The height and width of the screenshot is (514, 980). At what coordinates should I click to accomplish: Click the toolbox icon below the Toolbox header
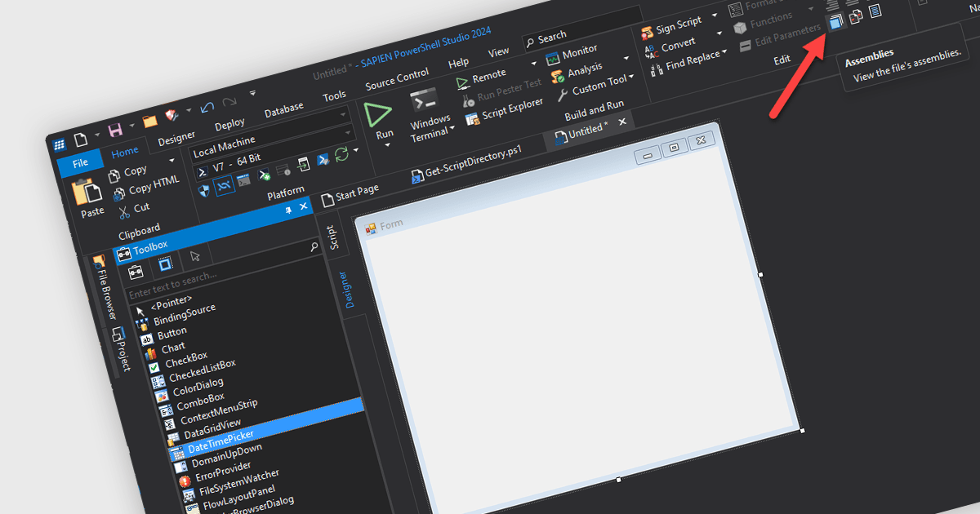coord(136,272)
